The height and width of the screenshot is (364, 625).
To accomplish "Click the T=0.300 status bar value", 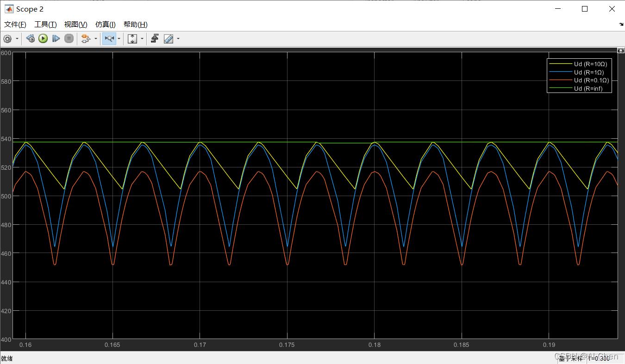I will pyautogui.click(x=599, y=358).
